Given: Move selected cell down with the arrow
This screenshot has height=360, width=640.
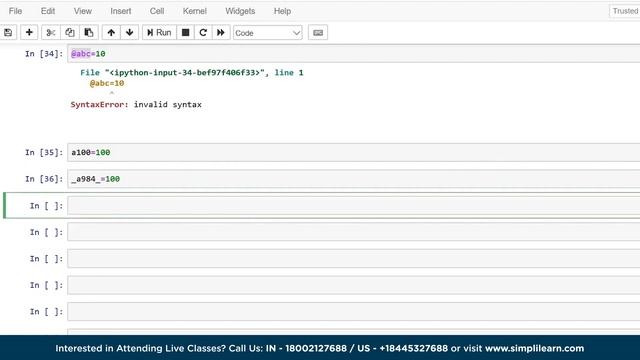Looking at the screenshot, I should tap(130, 33).
